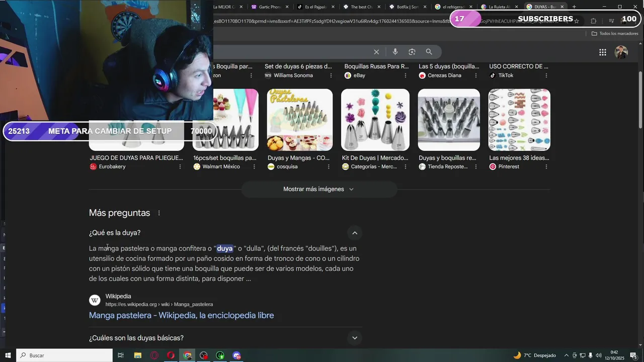Open Discord from the taskbar
644x362 pixels.
[x=236, y=355]
